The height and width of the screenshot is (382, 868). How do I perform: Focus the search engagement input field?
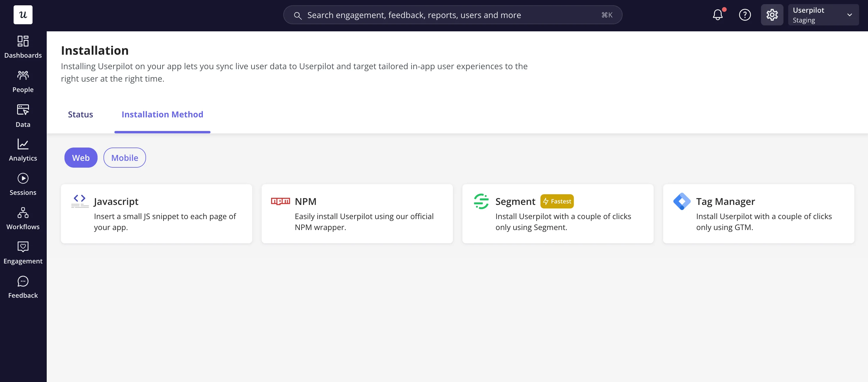(x=453, y=15)
